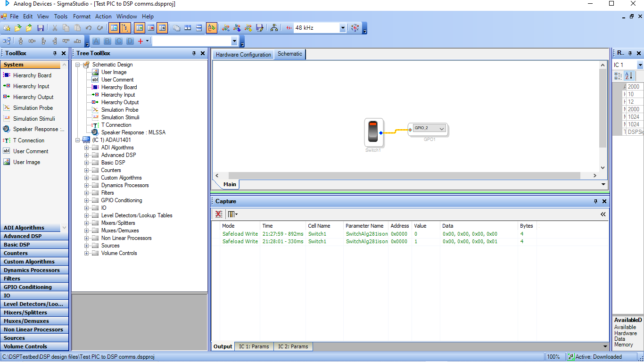Toggle the Capture panel auto-hide pin
Screen dimensions: 644x362
[x=595, y=201]
